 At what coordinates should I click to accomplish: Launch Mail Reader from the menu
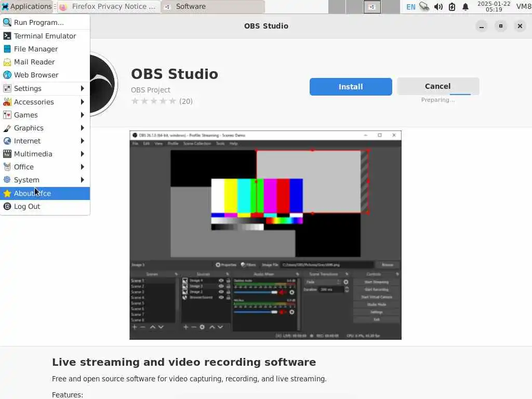pyautogui.click(x=45, y=62)
